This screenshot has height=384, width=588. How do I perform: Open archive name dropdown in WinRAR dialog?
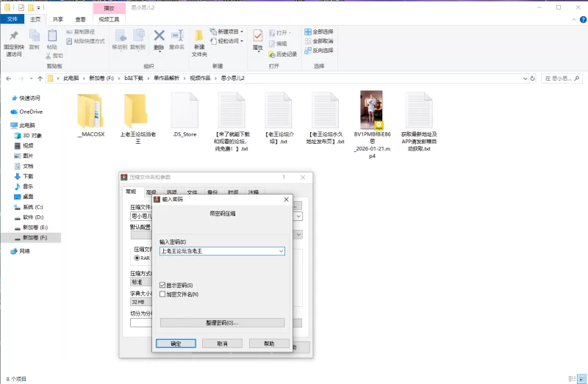(299, 217)
